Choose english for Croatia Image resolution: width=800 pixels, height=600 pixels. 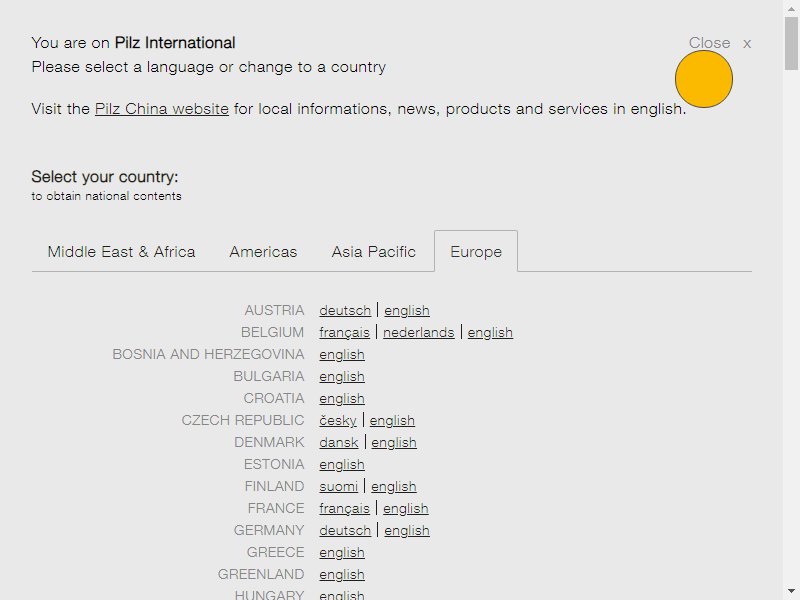[342, 398]
